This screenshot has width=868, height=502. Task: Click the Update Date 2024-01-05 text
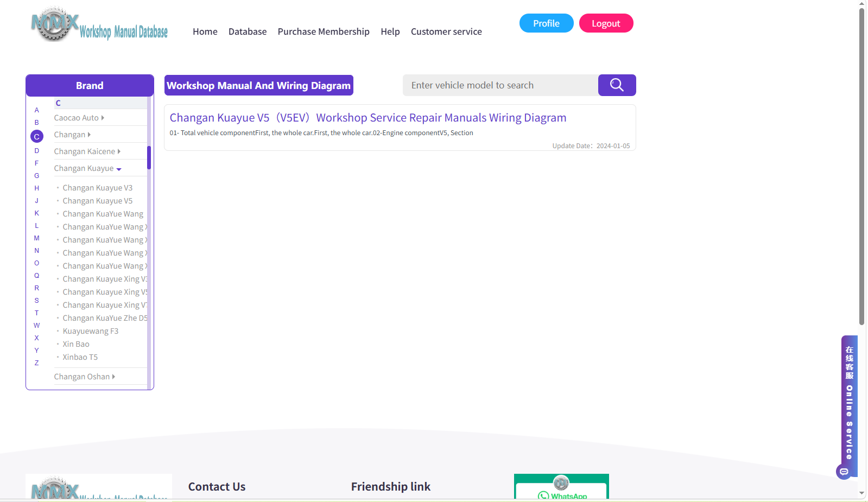pos(591,146)
